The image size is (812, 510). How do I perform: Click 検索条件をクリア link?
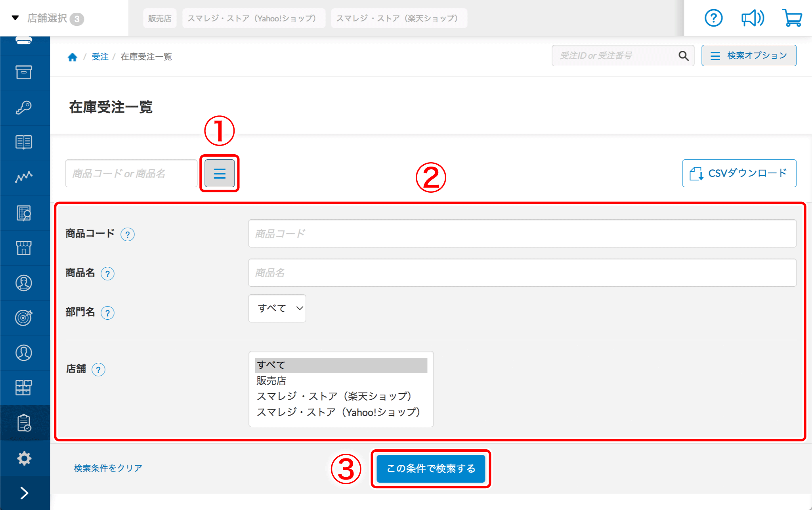click(108, 468)
